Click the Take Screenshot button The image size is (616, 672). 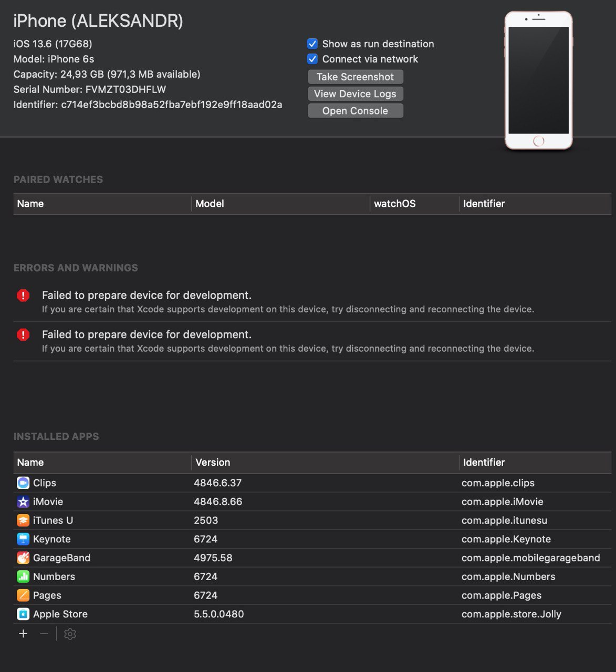pyautogui.click(x=356, y=77)
